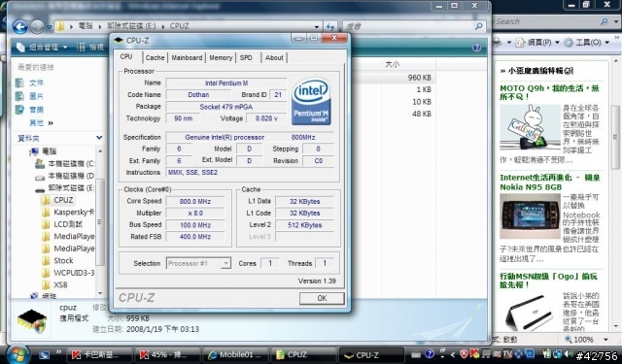Screen dimensions: 622x364
Task: Expand 其他 more favorite links
Action: (x=41, y=122)
